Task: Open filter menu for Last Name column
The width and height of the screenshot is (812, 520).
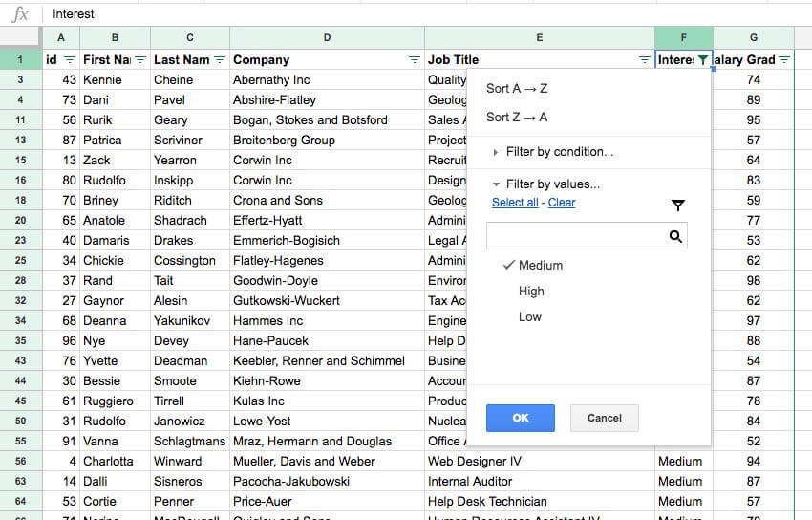Action: tap(220, 60)
